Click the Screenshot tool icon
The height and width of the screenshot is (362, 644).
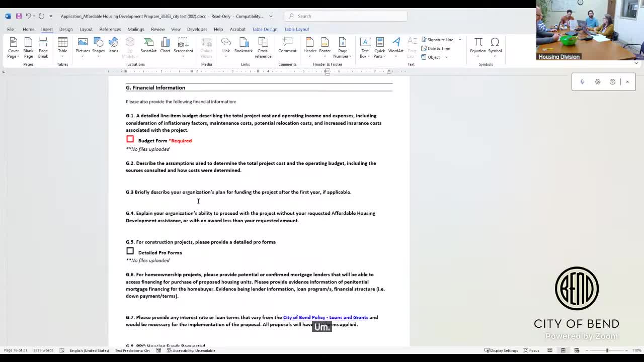[183, 42]
